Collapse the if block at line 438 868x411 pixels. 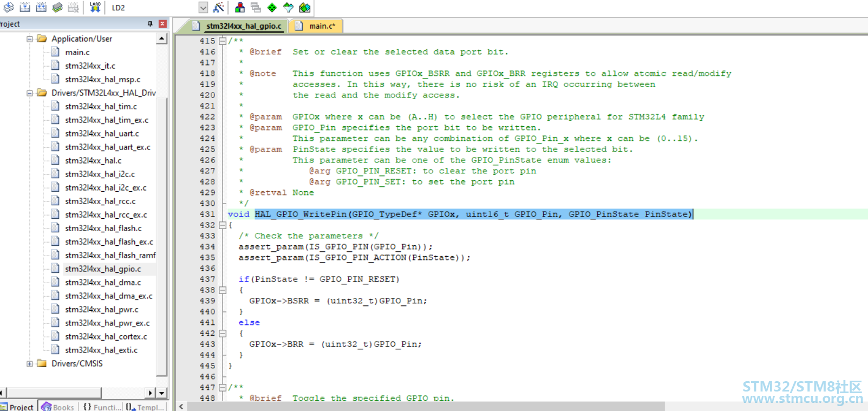(x=223, y=290)
